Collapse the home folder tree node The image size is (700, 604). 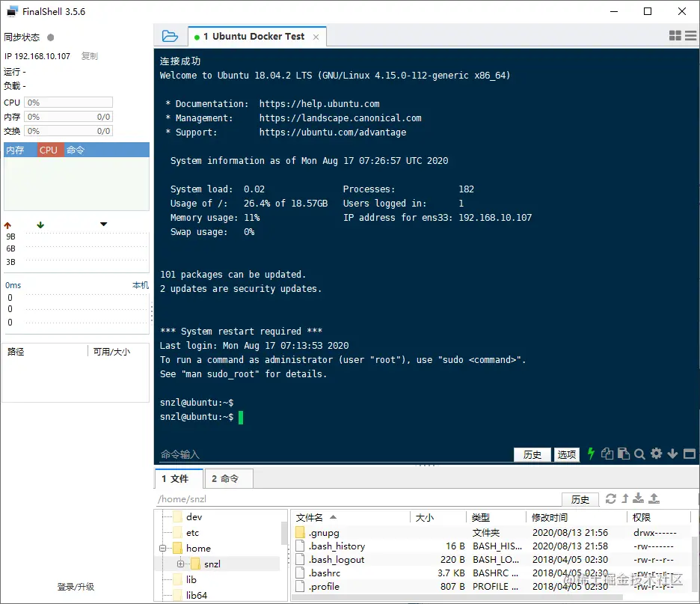(x=162, y=548)
